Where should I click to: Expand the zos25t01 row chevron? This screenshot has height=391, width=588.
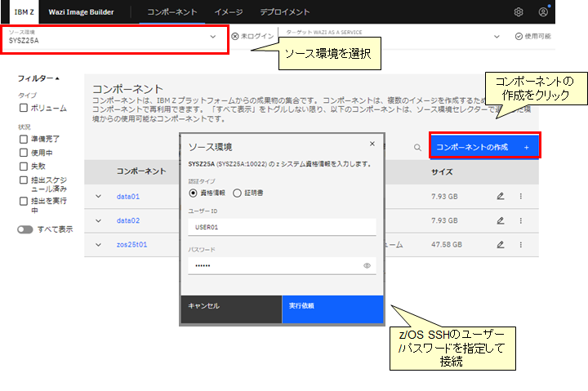tap(98, 244)
